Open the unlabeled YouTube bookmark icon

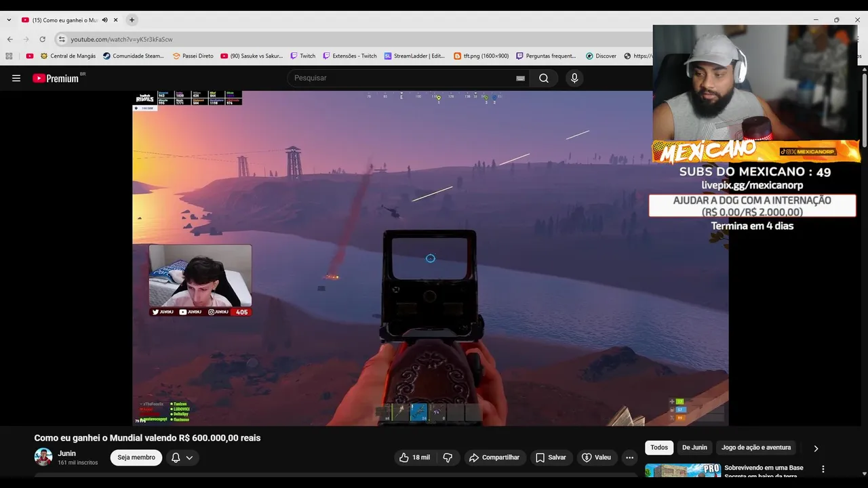click(x=29, y=56)
